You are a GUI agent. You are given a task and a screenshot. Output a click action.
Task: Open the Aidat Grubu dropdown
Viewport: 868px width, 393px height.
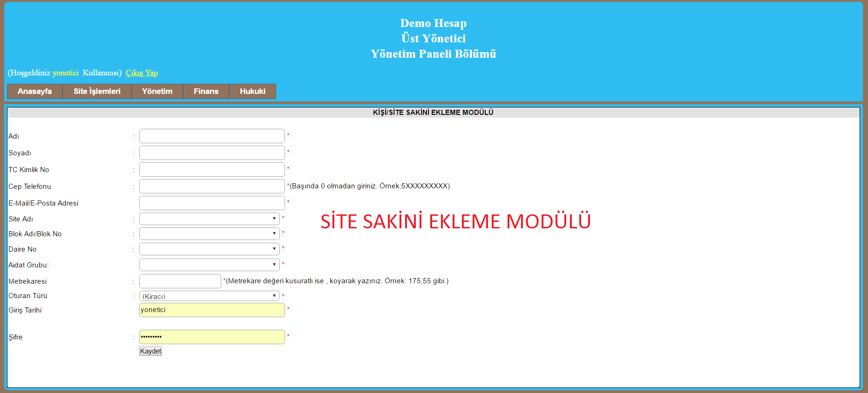tap(209, 265)
